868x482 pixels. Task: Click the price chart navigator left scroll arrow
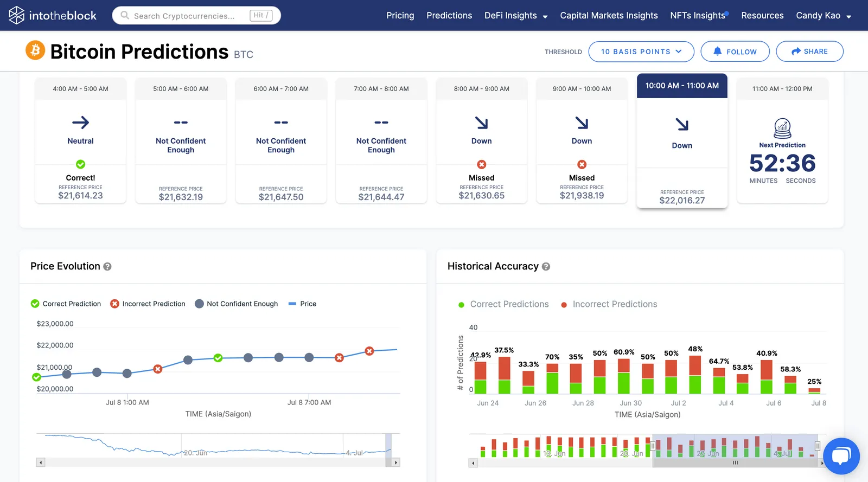[41, 462]
